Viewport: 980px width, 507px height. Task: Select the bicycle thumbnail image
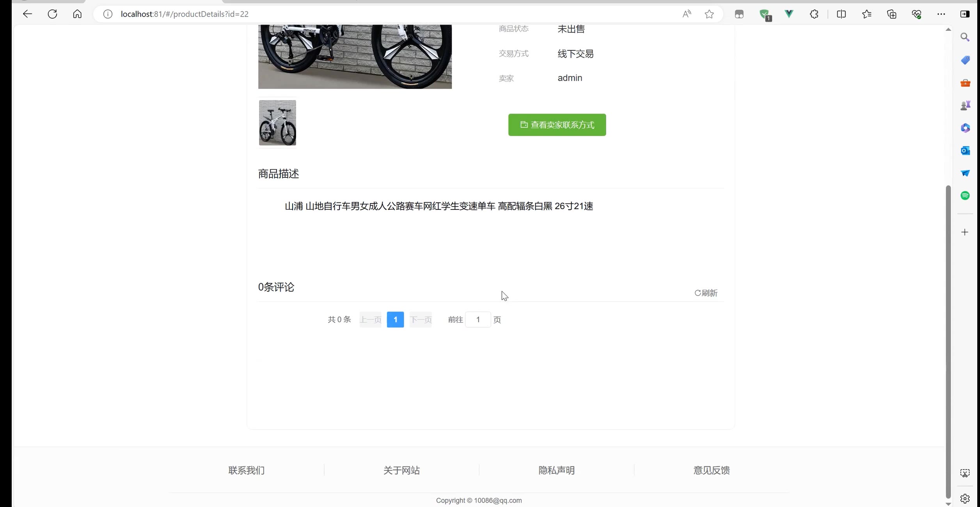click(x=277, y=123)
